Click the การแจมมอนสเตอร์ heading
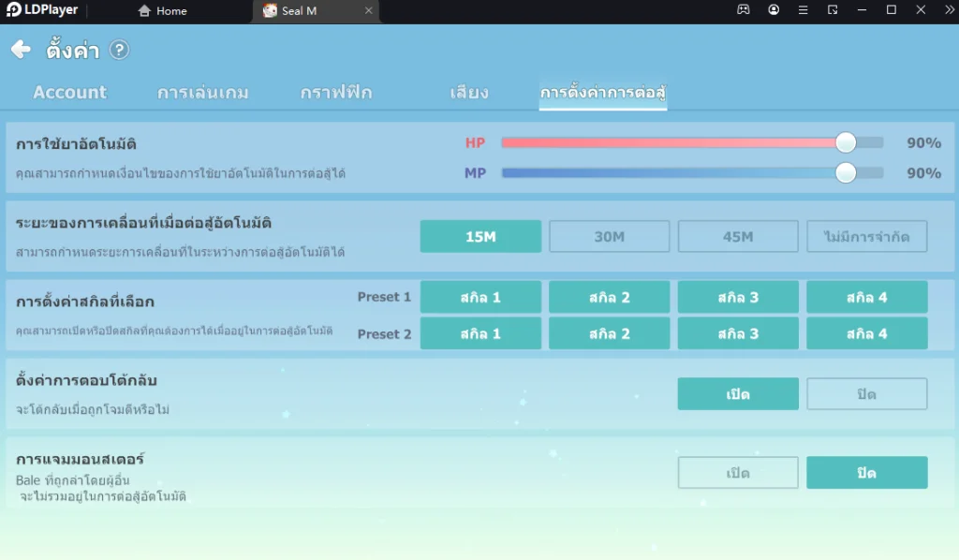This screenshot has height=560, width=959. [81, 459]
